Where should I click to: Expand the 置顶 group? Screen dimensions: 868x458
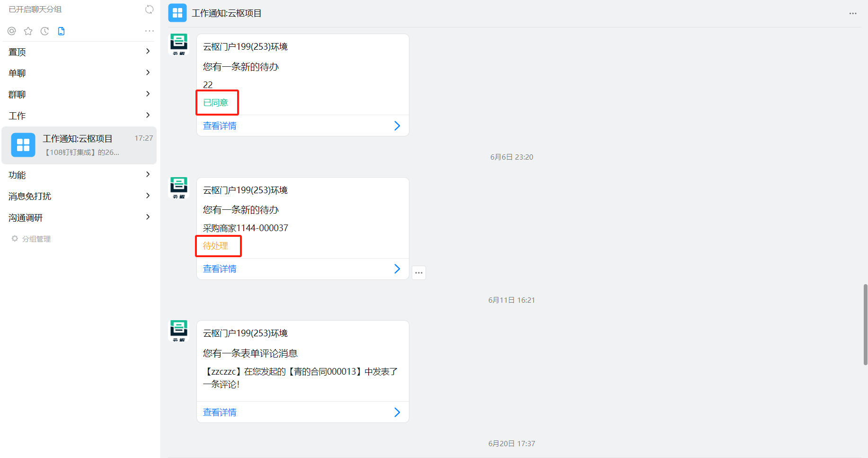click(80, 52)
